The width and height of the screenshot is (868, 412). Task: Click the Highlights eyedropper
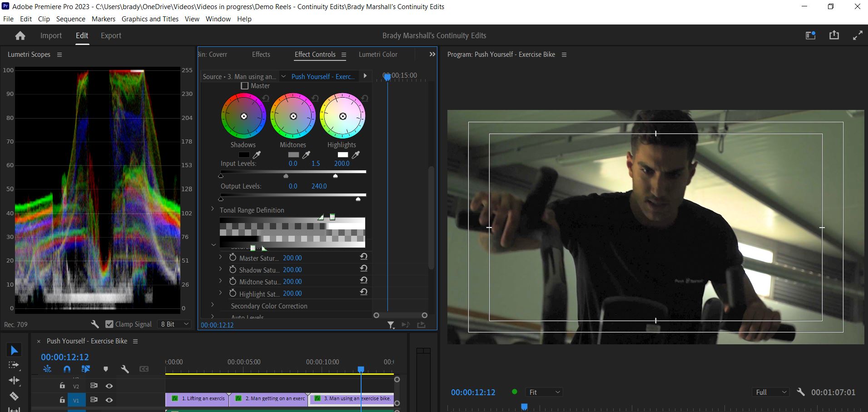pyautogui.click(x=356, y=155)
